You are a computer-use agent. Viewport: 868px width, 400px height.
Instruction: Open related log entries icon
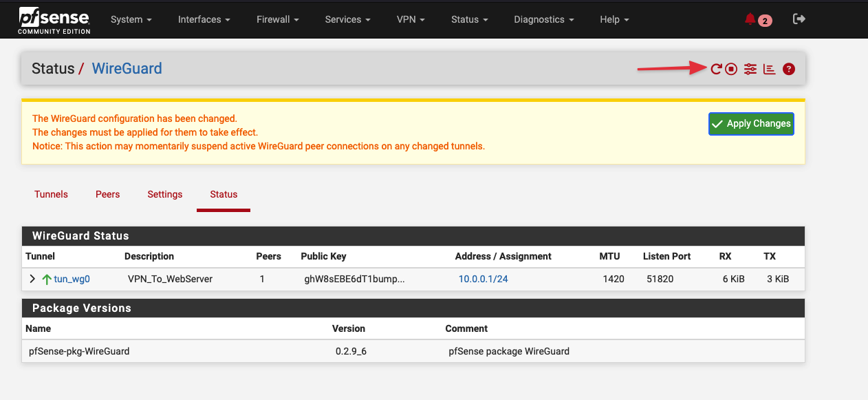tap(770, 69)
